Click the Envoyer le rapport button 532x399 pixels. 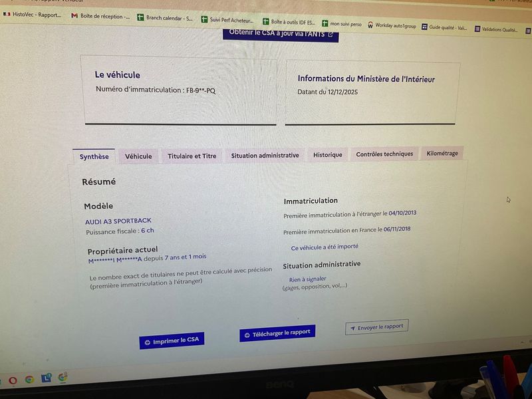coord(376,327)
